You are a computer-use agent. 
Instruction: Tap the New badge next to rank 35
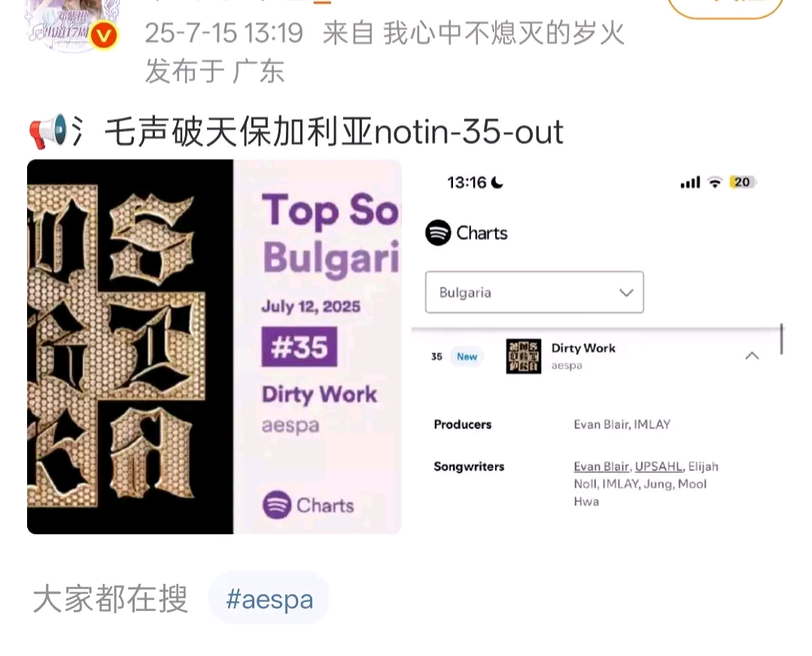[x=467, y=357]
